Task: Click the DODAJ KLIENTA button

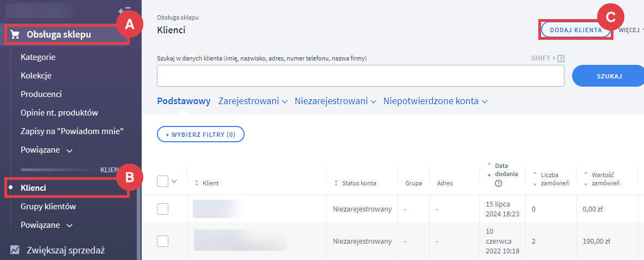Action: 576,30
